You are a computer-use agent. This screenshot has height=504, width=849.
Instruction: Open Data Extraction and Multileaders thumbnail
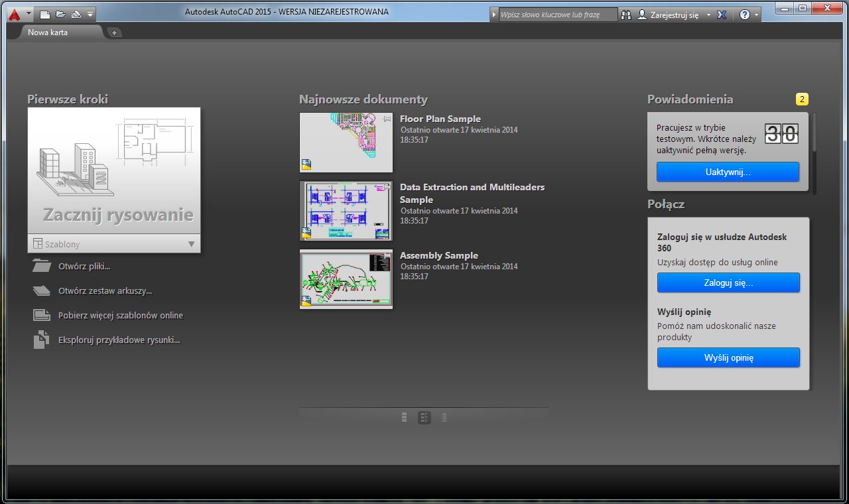(x=346, y=211)
